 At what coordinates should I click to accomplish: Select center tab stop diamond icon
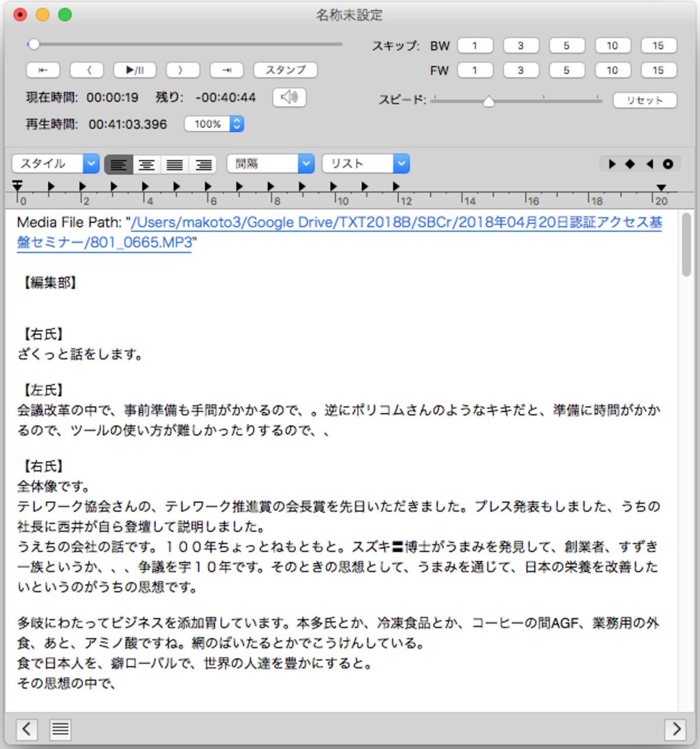point(630,164)
